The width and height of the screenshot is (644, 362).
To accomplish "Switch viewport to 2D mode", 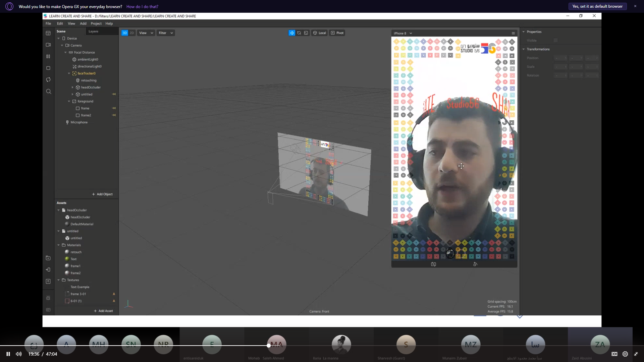I will 132,33.
